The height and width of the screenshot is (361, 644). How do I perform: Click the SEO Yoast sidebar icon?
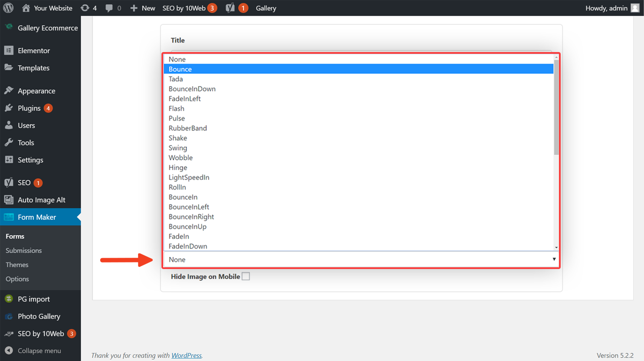click(9, 182)
